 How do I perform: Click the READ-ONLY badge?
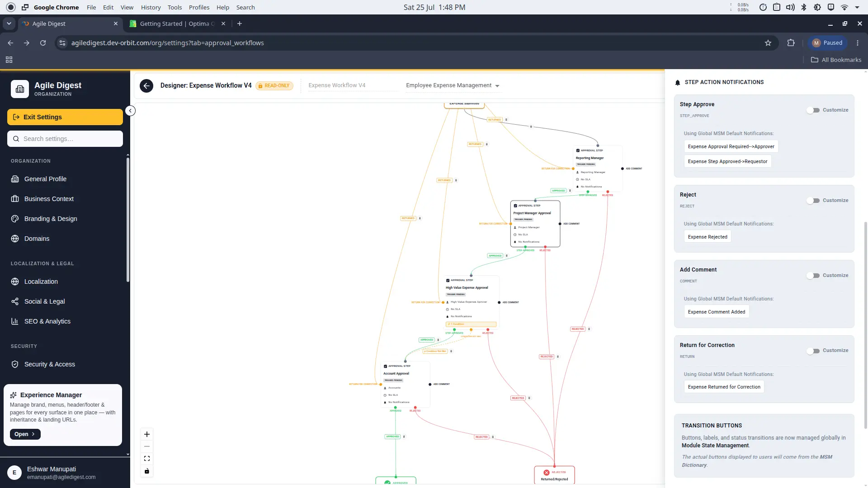(274, 86)
